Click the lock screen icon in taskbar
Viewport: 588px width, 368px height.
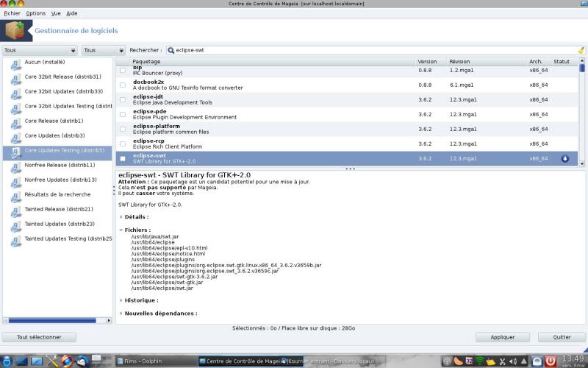pos(537,361)
